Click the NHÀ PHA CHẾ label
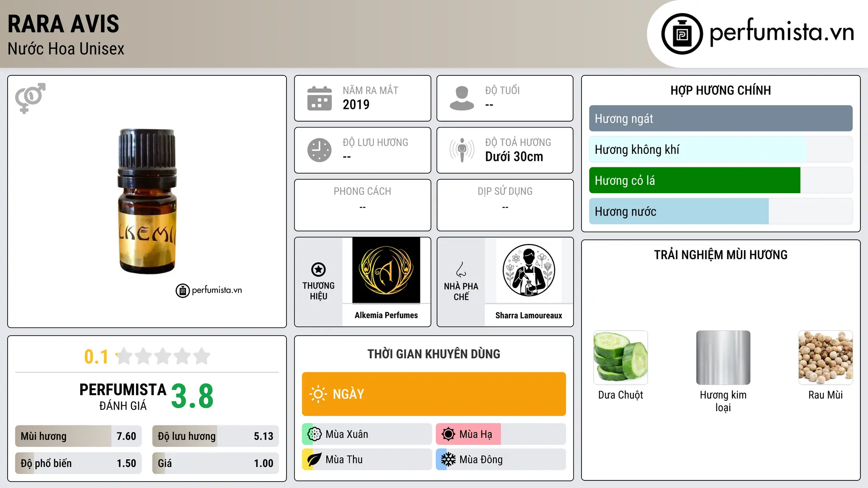 point(461,291)
